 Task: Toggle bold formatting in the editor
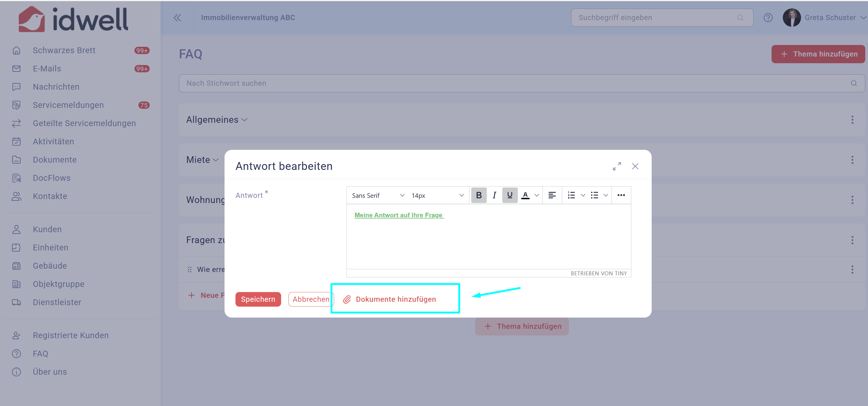[479, 195]
